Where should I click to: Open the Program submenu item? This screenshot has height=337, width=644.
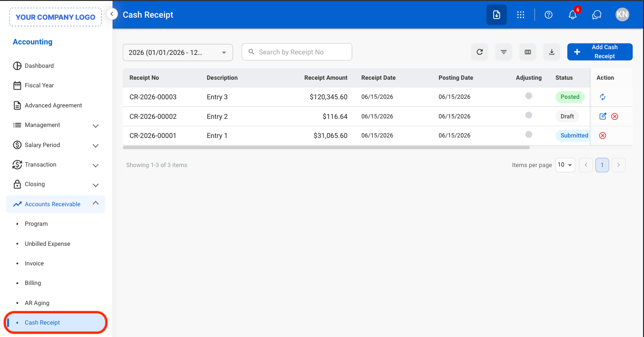click(36, 224)
